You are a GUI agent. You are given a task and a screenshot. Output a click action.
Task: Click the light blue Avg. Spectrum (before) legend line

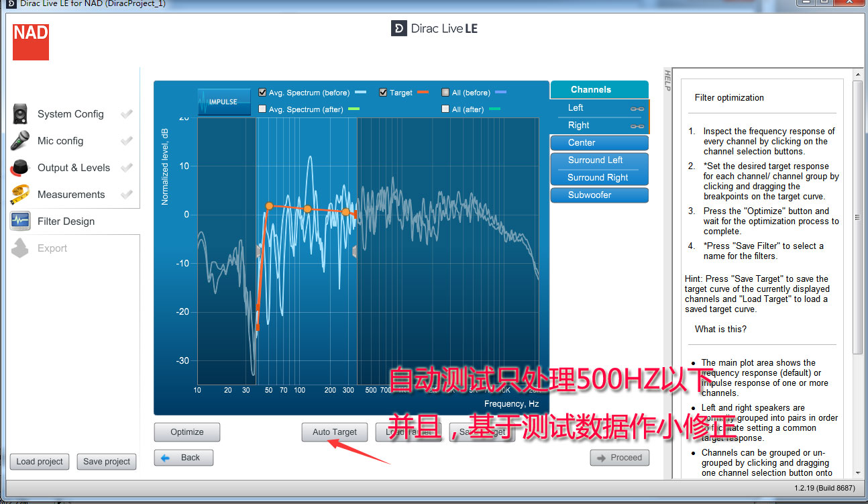pyautogui.click(x=361, y=92)
